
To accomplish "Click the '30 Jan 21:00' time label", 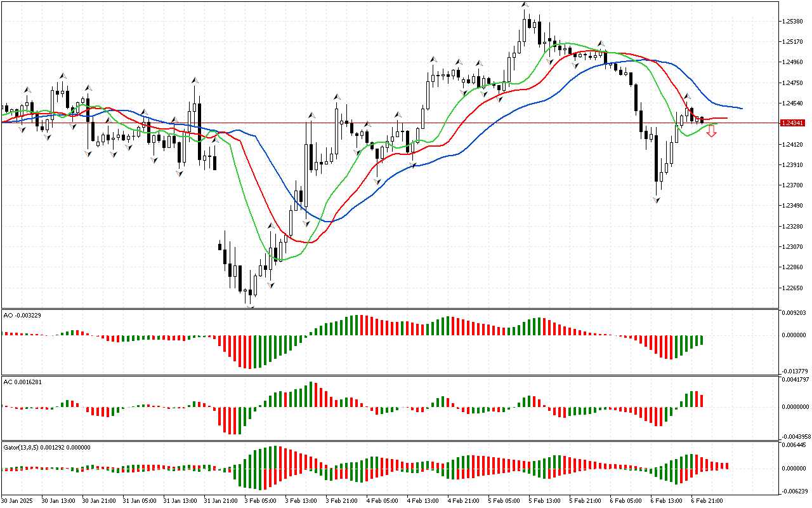I will point(99,501).
